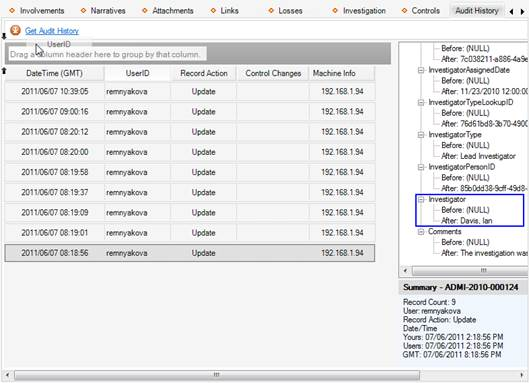529x383 pixels.
Task: Click the UserID column header in the grid
Action: coord(137,73)
